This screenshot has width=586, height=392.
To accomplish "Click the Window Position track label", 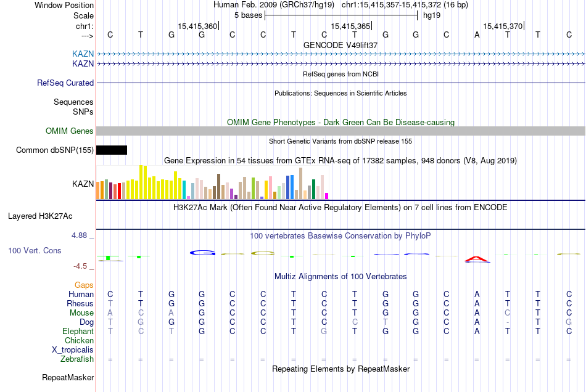I will [64, 5].
